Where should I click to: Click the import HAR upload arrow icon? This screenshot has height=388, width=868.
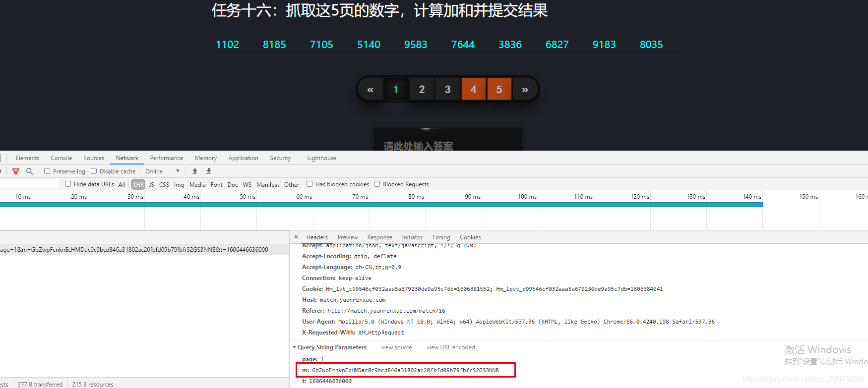point(195,171)
